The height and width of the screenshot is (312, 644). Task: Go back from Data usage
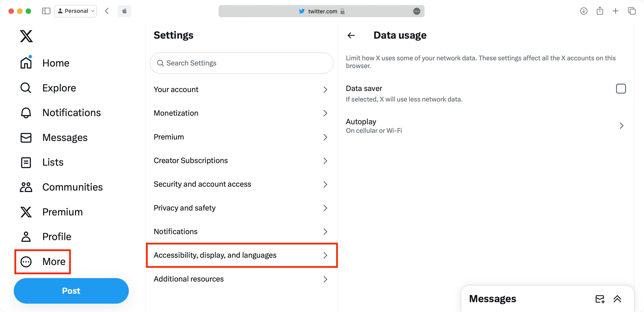point(351,35)
